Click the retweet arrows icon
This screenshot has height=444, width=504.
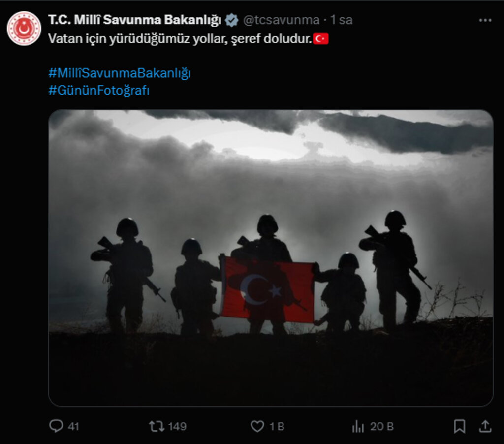(x=157, y=426)
